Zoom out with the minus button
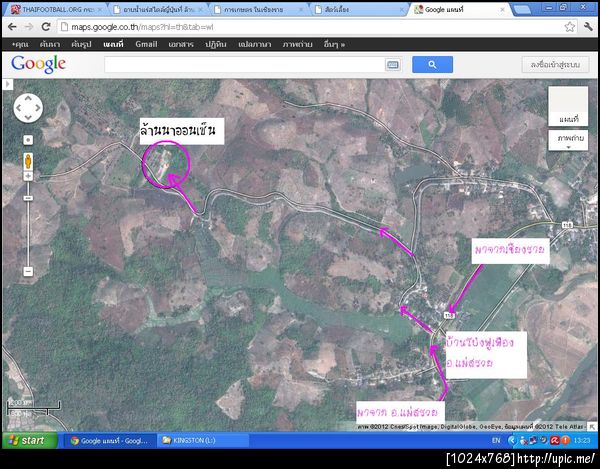This screenshot has width=600, height=469. 28,272
